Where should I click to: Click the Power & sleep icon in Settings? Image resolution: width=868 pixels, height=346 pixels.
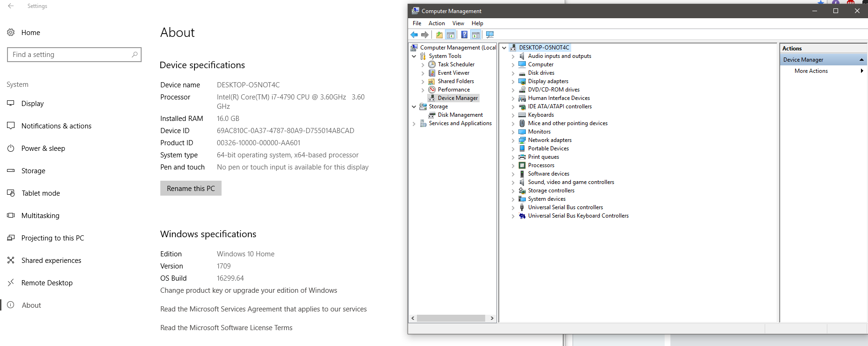[x=11, y=148]
